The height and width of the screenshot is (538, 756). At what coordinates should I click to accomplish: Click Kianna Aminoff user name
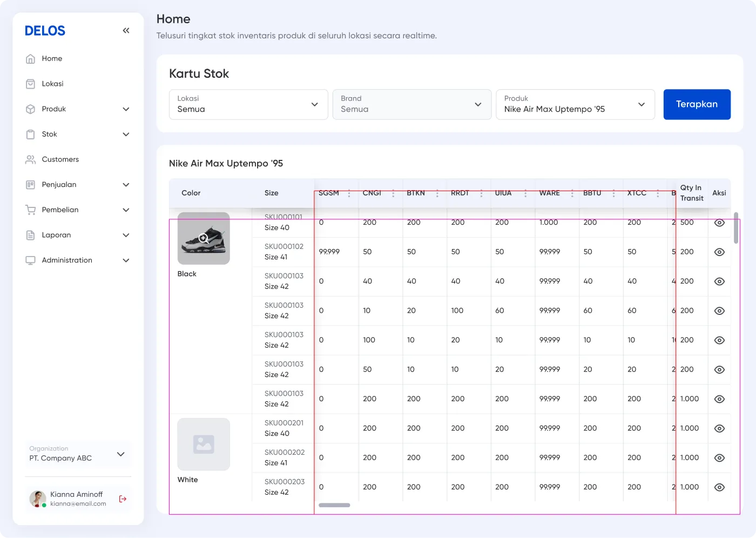pos(76,494)
